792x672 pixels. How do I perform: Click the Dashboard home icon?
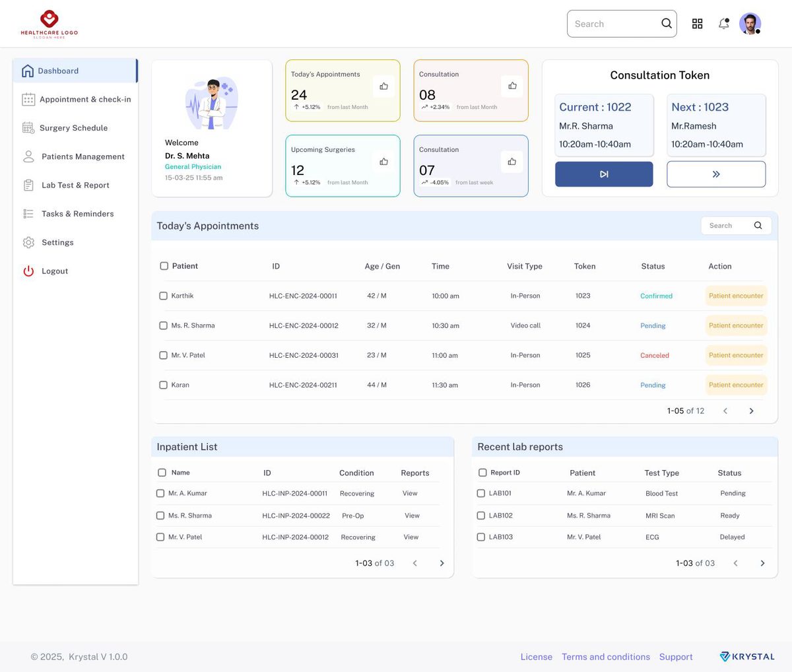[x=28, y=71]
